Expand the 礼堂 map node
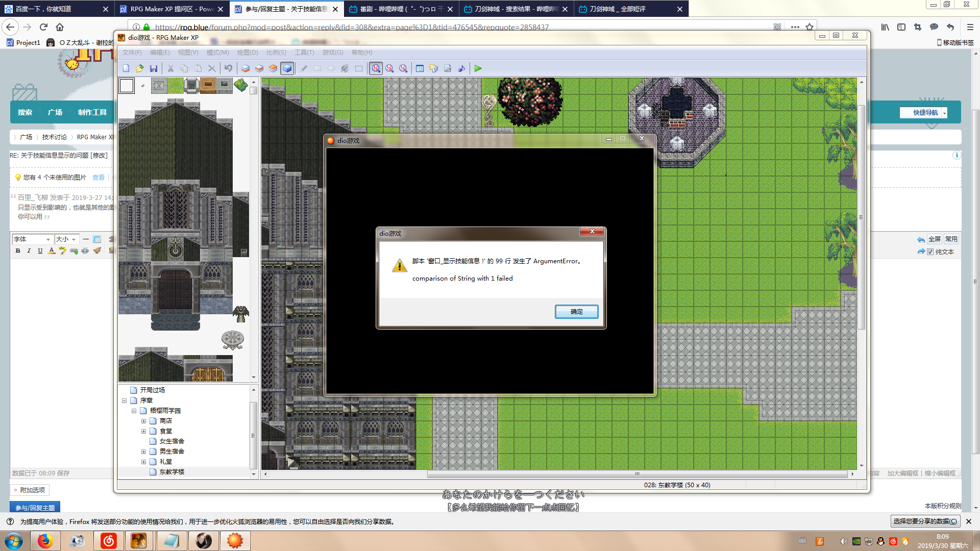Image resolution: width=980 pixels, height=551 pixels. tap(143, 462)
